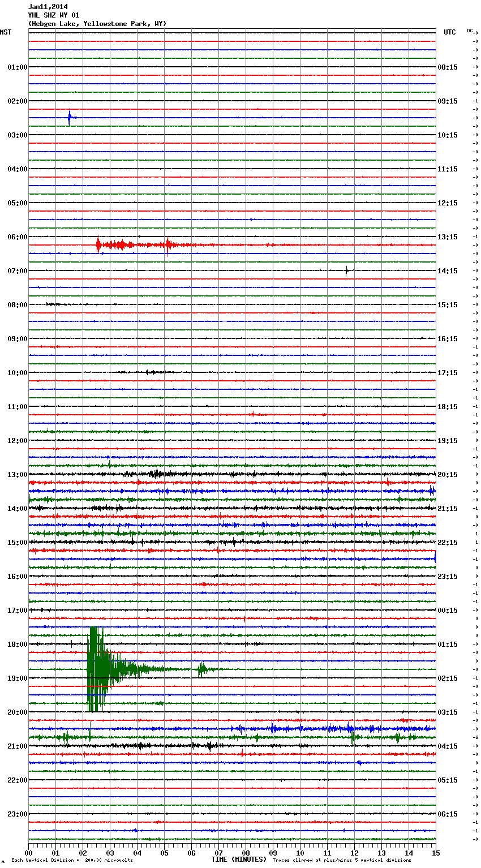Click the TIME (MINUTES) axis title

pos(239,860)
